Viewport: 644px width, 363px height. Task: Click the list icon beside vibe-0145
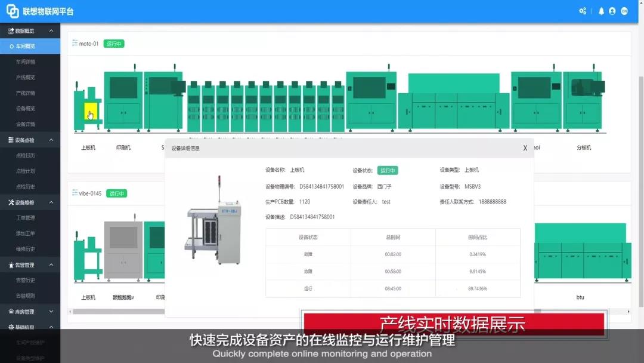tap(75, 193)
